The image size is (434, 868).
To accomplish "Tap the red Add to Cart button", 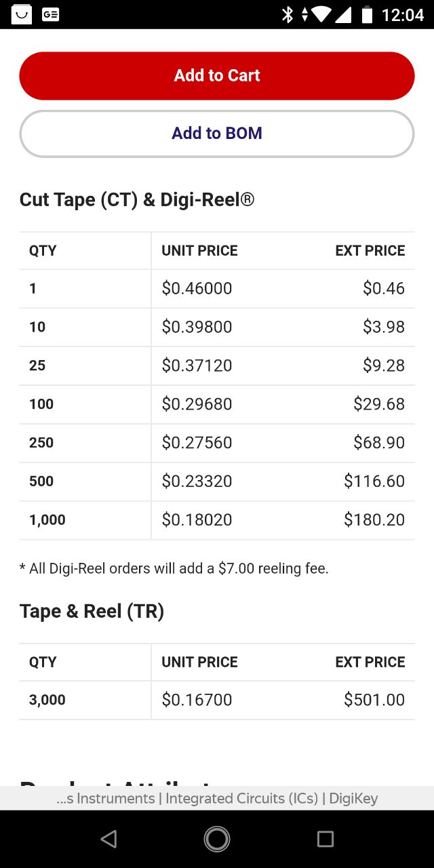I will click(217, 75).
